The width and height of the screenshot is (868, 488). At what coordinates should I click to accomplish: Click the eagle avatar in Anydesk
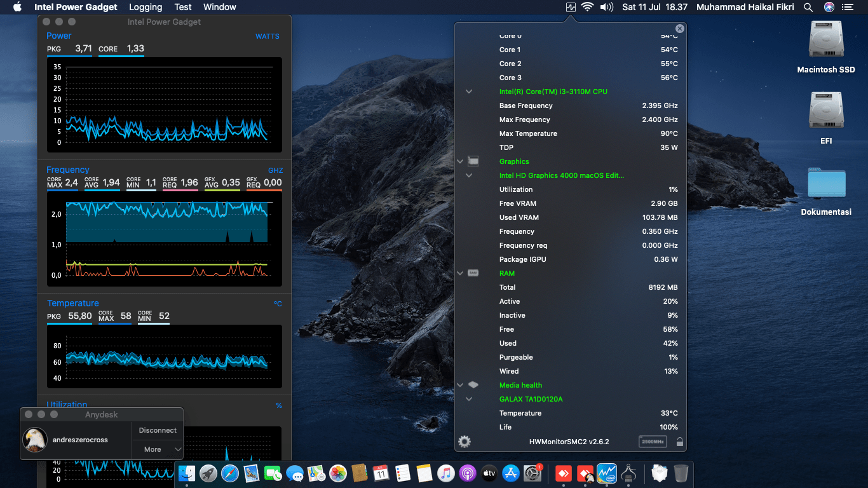click(x=35, y=440)
